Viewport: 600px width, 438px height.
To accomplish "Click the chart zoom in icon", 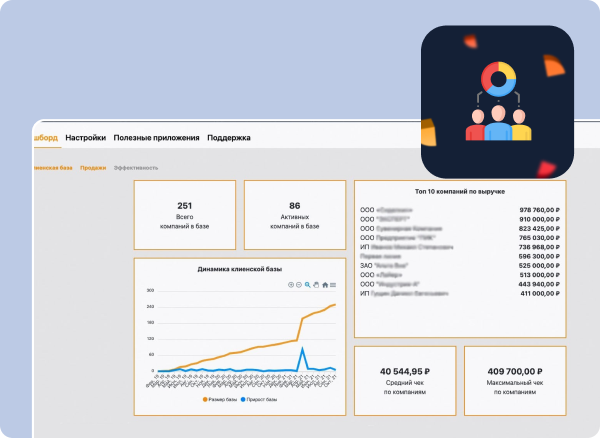I will point(291,285).
